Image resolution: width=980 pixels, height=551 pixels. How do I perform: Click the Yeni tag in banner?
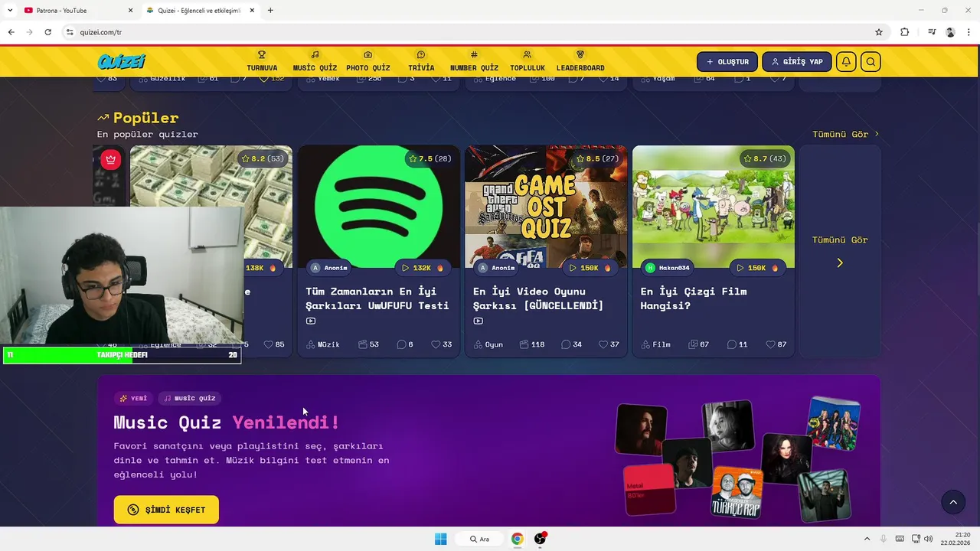click(x=133, y=398)
